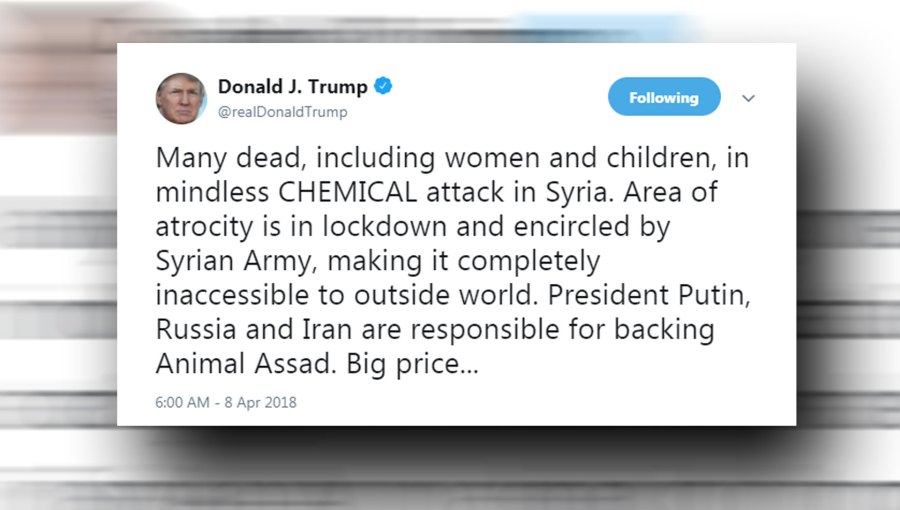Open the "6:00 AM - 8 Apr 2018" timestamp
Image resolution: width=900 pixels, height=510 pixels.
[226, 402]
